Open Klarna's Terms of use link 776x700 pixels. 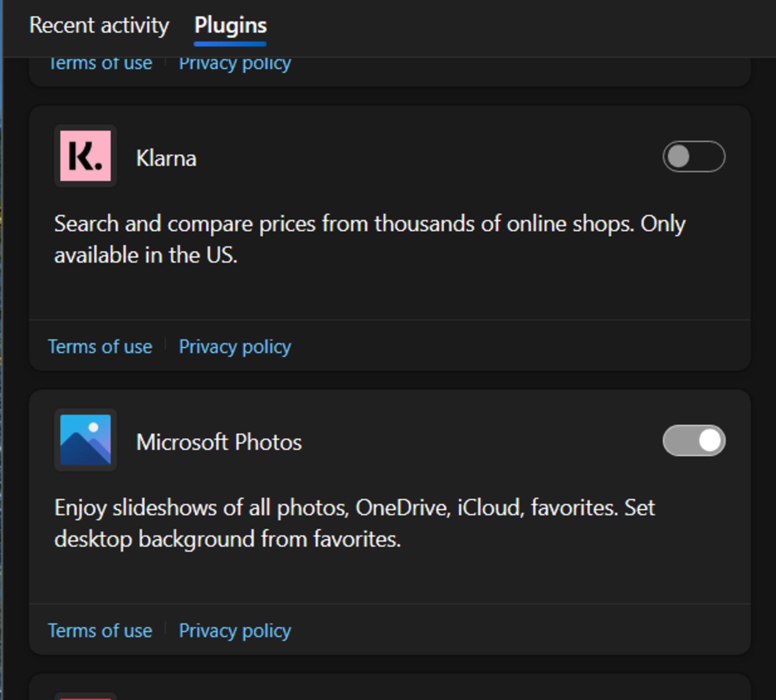[100, 347]
